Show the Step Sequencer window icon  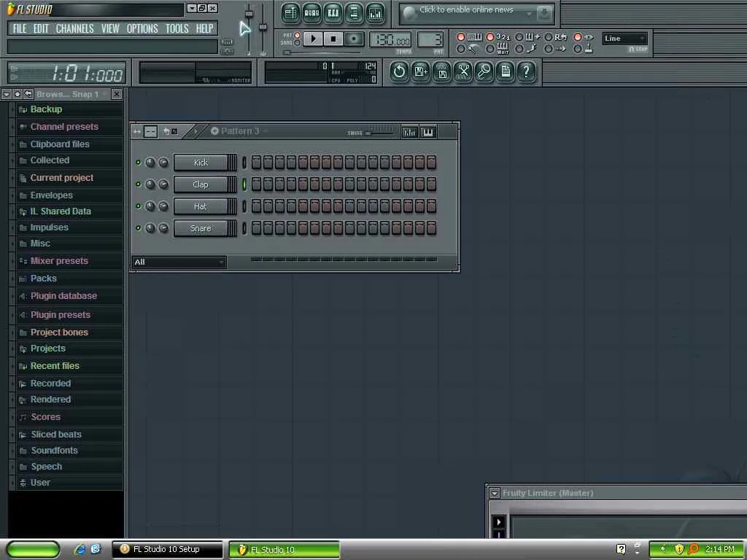[311, 13]
